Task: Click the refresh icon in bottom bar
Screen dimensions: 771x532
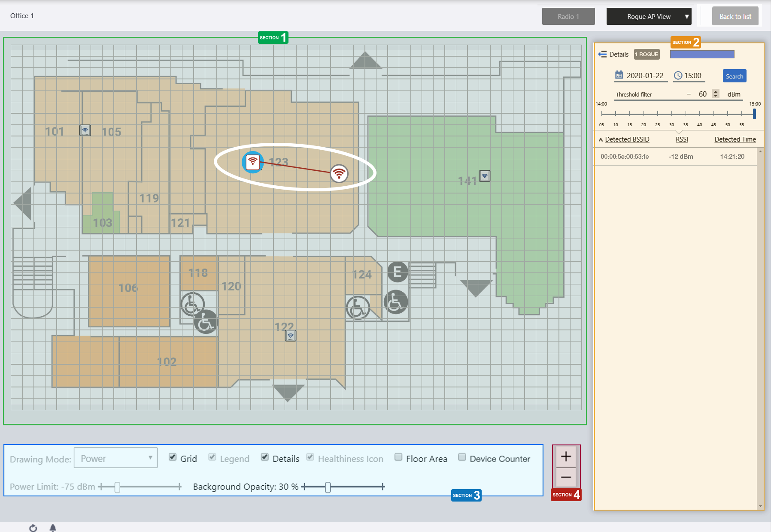Action: pos(33,528)
